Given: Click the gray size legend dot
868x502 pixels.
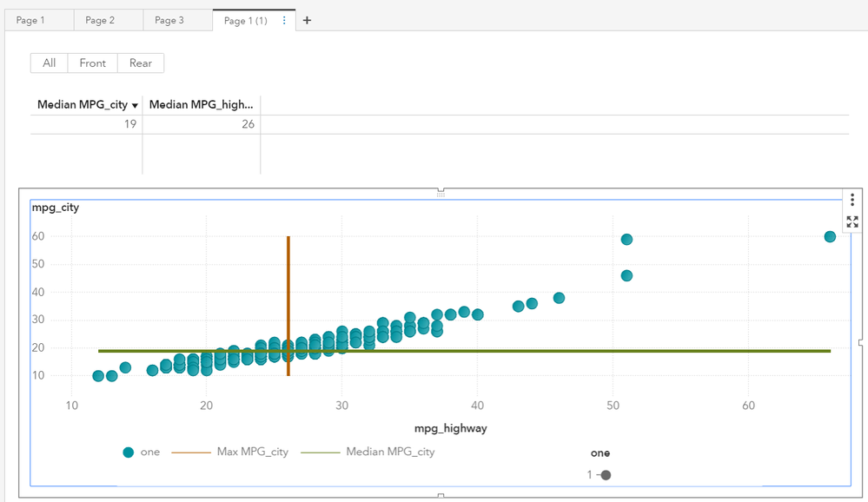Looking at the screenshot, I should pos(606,475).
